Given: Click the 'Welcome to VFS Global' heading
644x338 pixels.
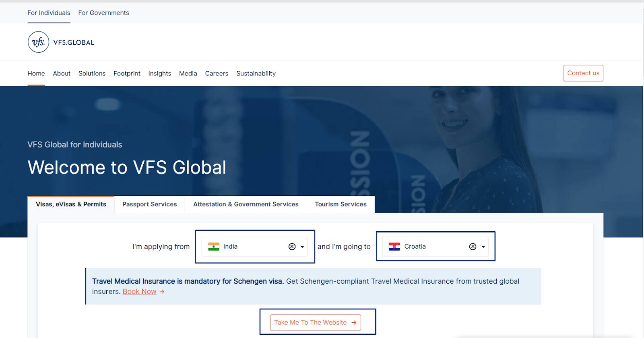Looking at the screenshot, I should click(127, 168).
